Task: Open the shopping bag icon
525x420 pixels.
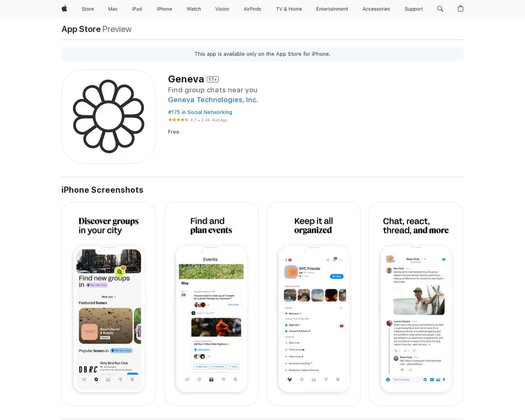Action: coord(460,9)
